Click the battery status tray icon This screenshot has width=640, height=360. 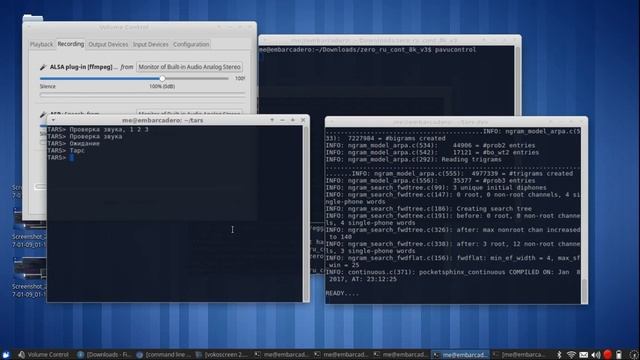pos(619,355)
